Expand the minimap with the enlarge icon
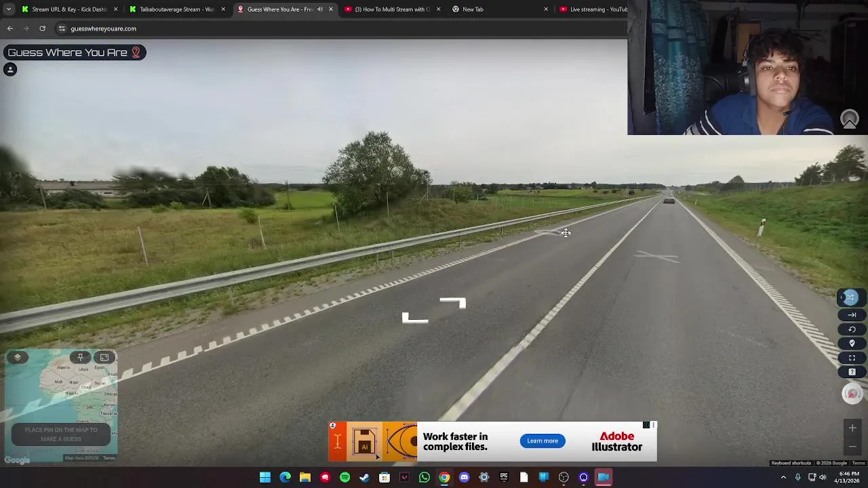This screenshot has height=488, width=868. click(x=104, y=357)
